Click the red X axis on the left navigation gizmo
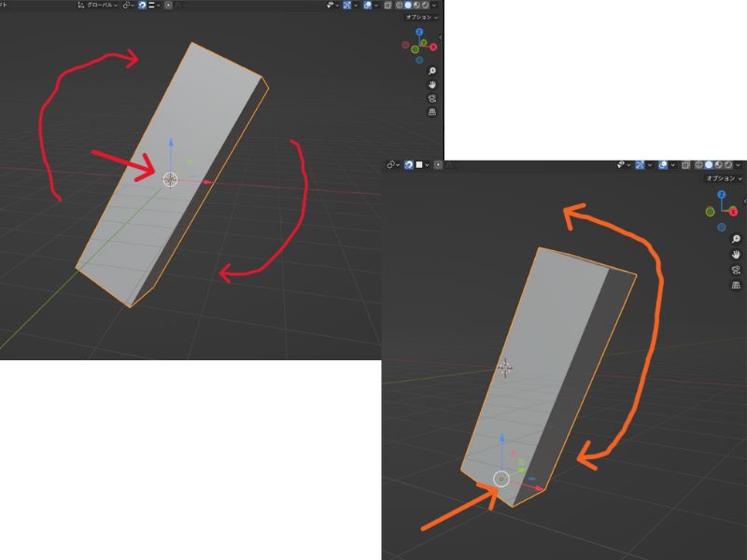The image size is (747, 560). pos(434,47)
